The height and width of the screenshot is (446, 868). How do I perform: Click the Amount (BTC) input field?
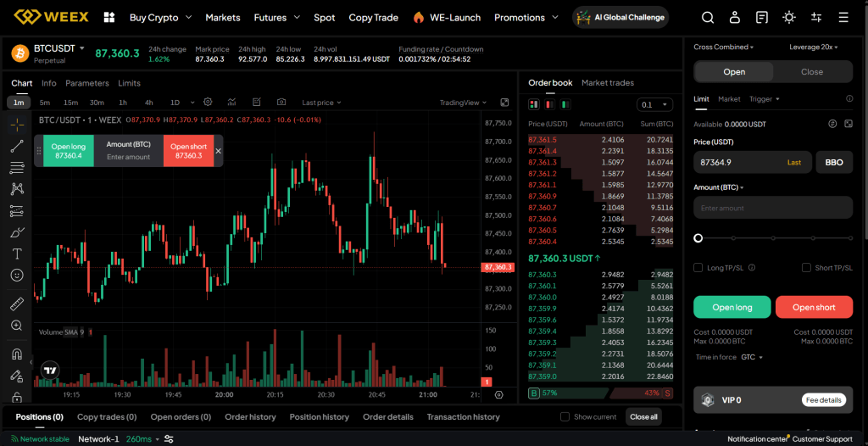(772, 208)
